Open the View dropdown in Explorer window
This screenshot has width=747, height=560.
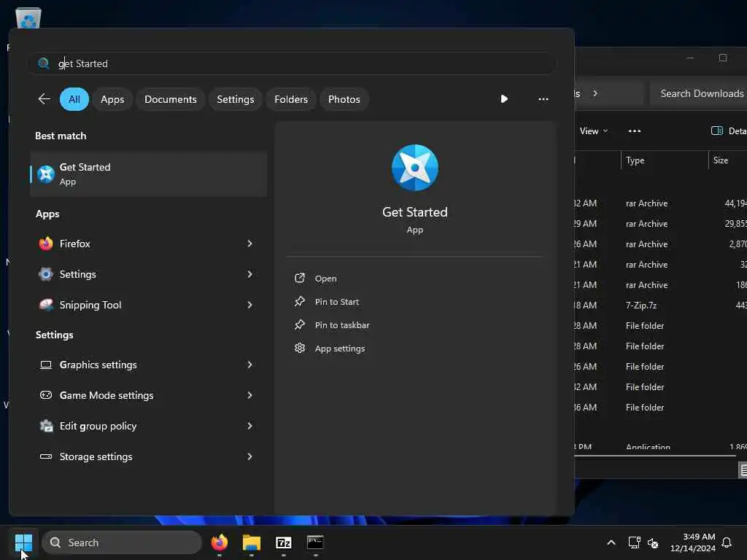click(x=594, y=131)
